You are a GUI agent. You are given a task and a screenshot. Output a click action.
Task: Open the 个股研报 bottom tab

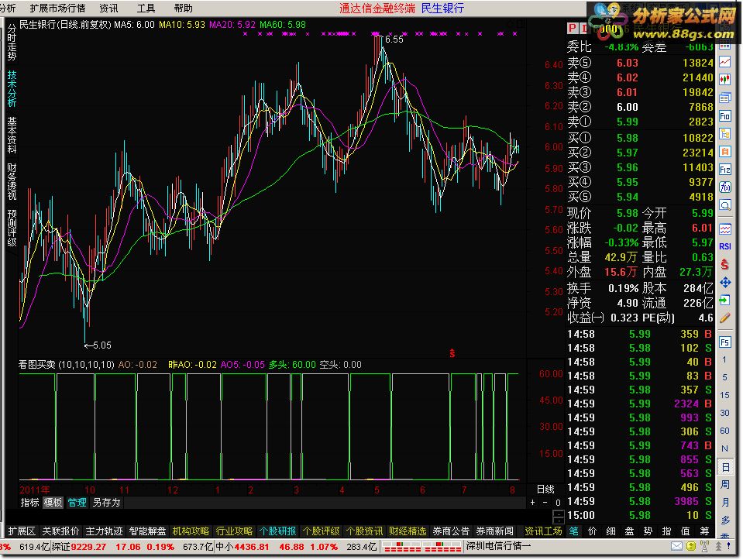point(277,531)
